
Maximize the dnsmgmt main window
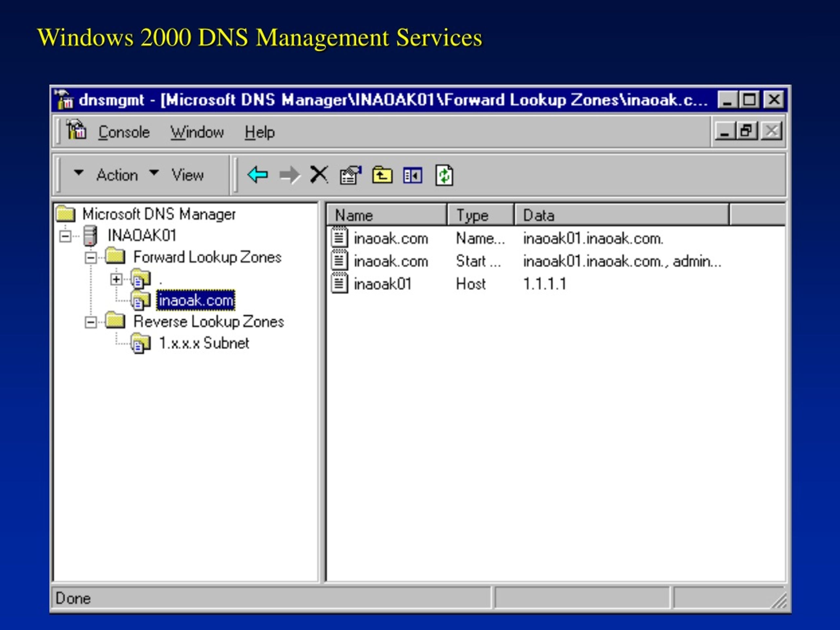point(750,100)
